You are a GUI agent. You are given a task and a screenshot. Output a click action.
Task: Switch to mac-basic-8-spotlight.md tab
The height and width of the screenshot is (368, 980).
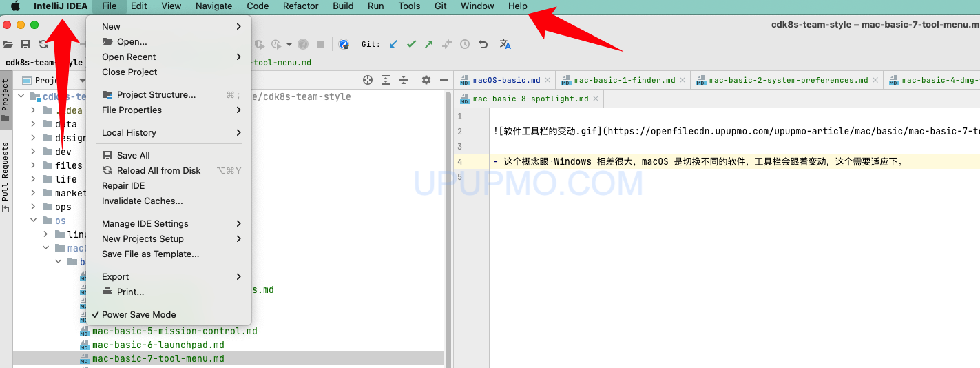tap(529, 99)
